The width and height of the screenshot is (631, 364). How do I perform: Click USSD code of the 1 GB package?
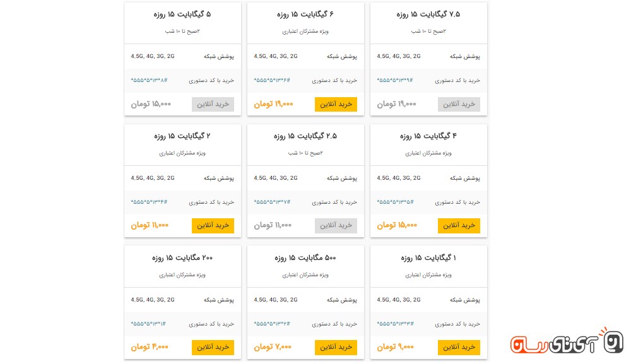(x=395, y=324)
